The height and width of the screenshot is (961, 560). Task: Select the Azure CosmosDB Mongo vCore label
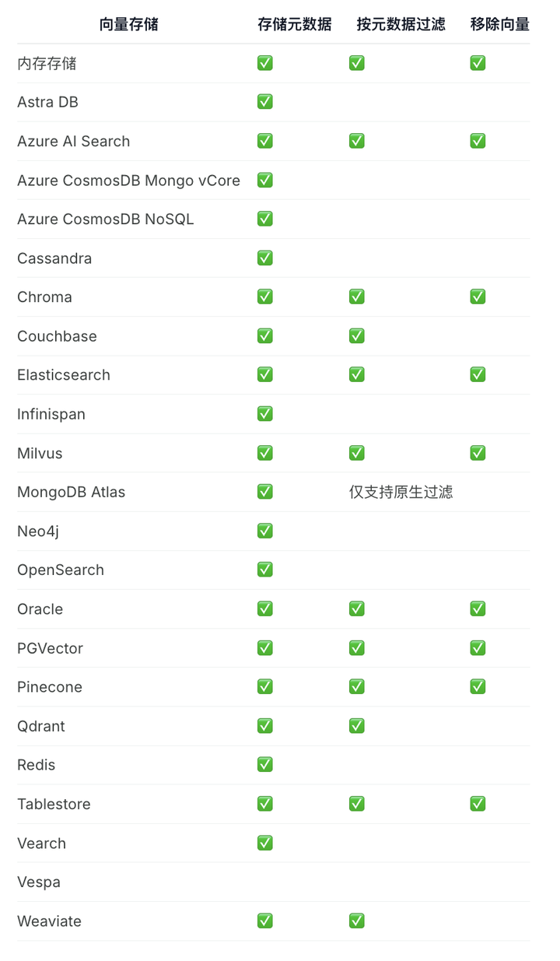click(x=129, y=181)
